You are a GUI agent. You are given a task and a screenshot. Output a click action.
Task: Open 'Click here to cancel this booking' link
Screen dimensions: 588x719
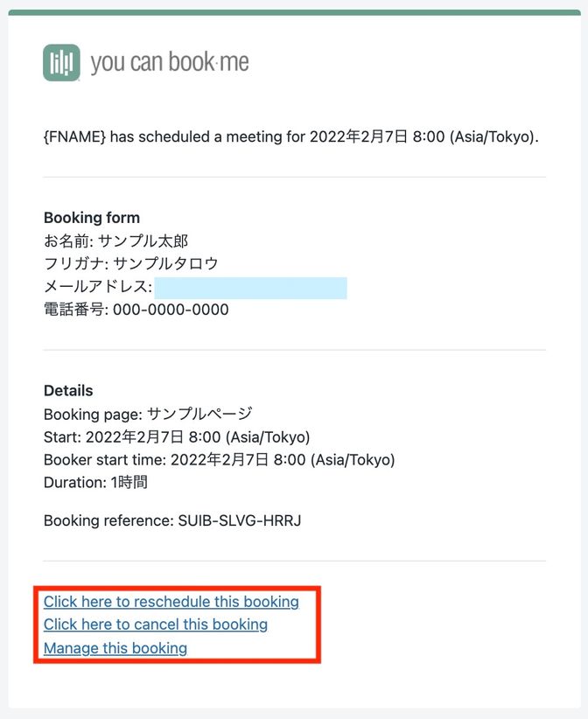tap(156, 625)
